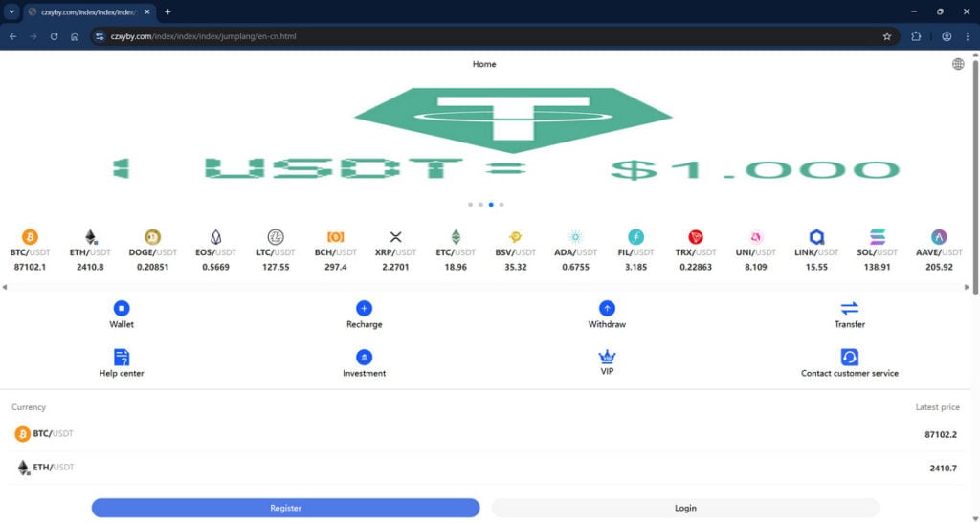Screen dimensions: 980x523
Task: Open the browser extensions menu
Action: pyautogui.click(x=916, y=37)
